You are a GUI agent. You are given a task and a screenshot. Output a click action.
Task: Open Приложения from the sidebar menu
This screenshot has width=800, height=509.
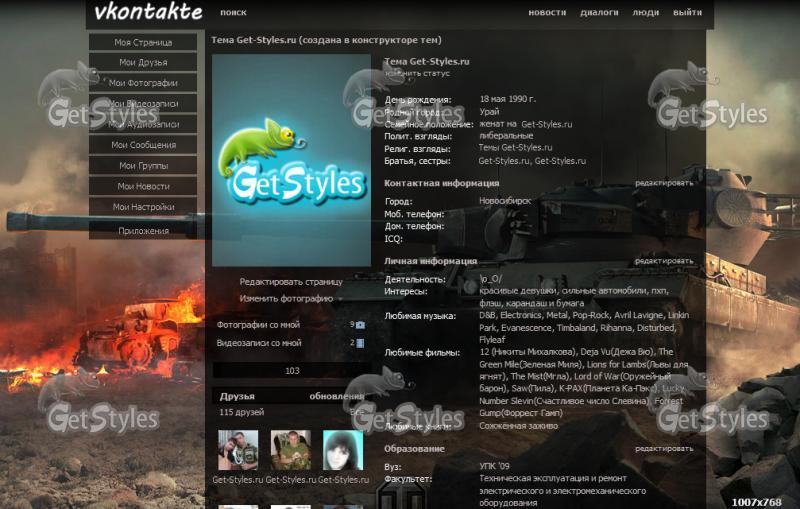[x=143, y=230]
